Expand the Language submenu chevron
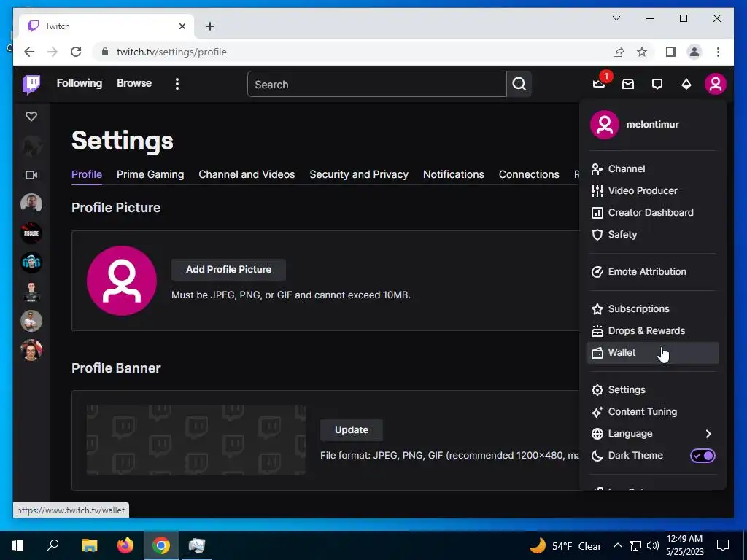Screen dimensions: 747x560 tap(708, 434)
